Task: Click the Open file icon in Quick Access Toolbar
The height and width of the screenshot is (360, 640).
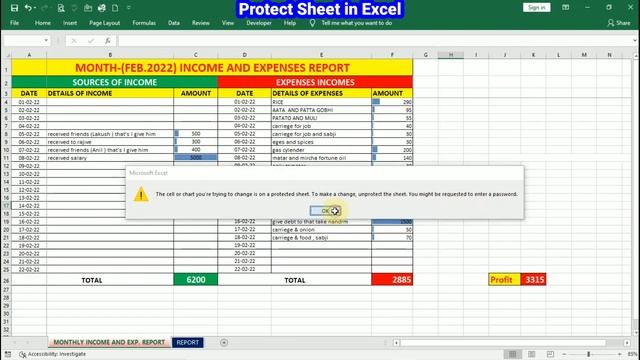Action: click(88, 8)
